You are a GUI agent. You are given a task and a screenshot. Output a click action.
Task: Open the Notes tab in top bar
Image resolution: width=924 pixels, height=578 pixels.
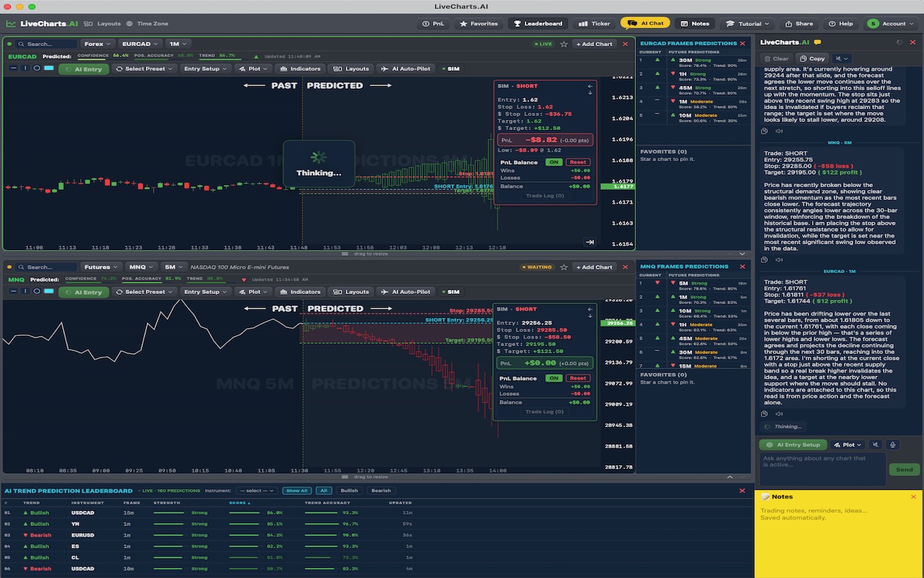click(x=694, y=24)
